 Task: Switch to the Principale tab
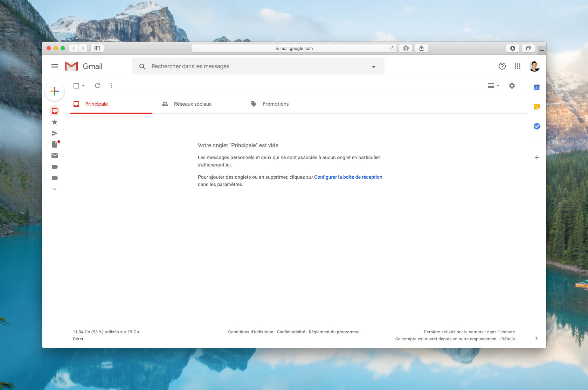111,104
